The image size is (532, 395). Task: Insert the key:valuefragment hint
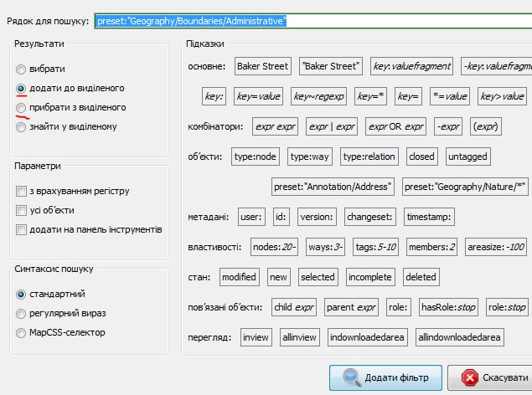(411, 66)
